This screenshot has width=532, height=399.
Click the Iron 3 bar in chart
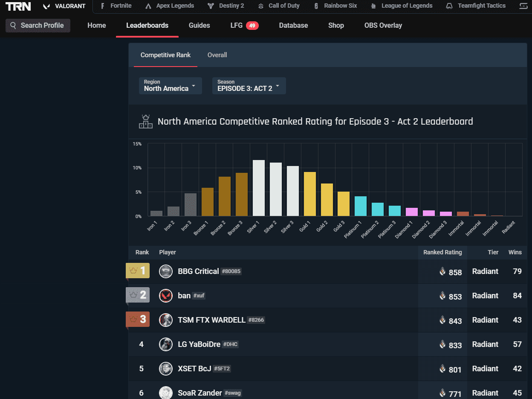click(x=191, y=205)
